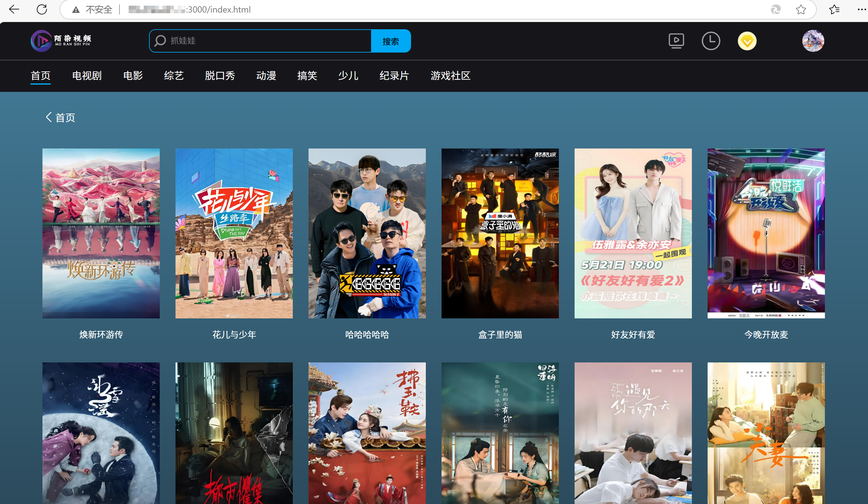
Task: Open the 盒子里的猫 poster thumbnail
Action: [500, 233]
